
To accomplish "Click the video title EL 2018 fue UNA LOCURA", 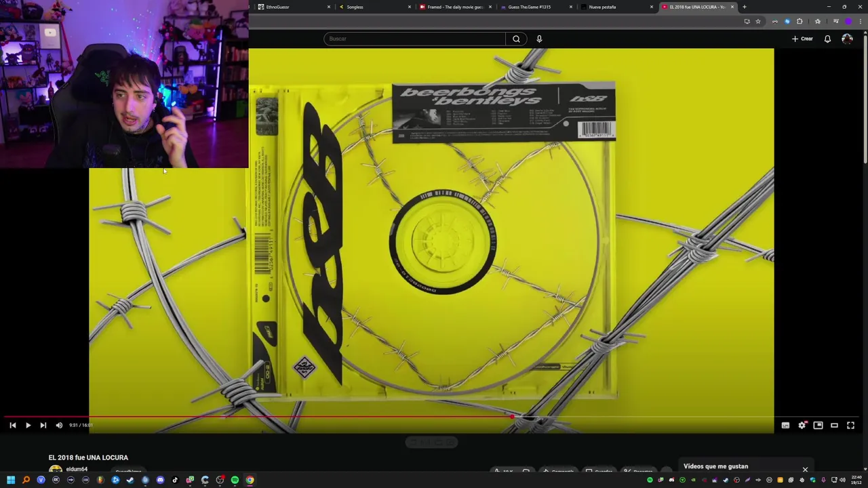I will pos(88,457).
